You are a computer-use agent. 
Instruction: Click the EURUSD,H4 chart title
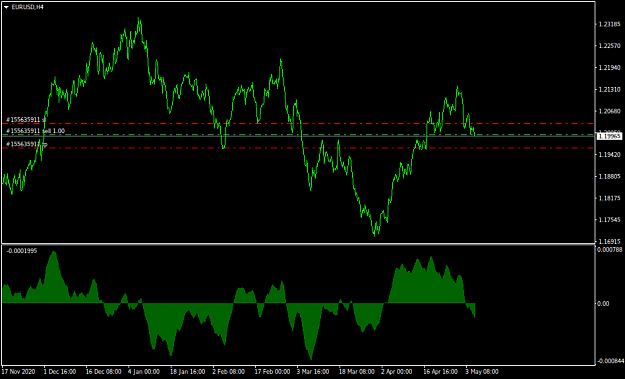coord(28,7)
